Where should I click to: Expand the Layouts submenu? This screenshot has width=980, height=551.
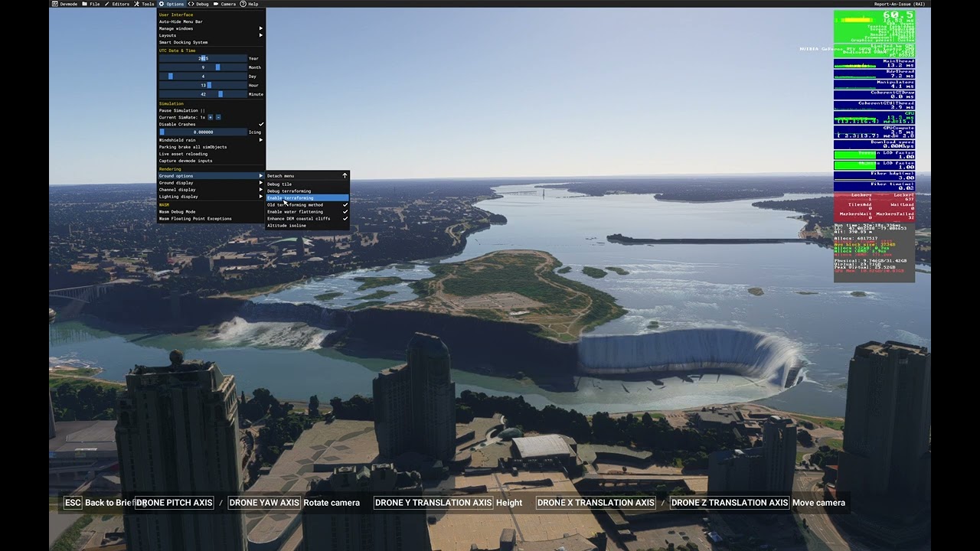[211, 35]
